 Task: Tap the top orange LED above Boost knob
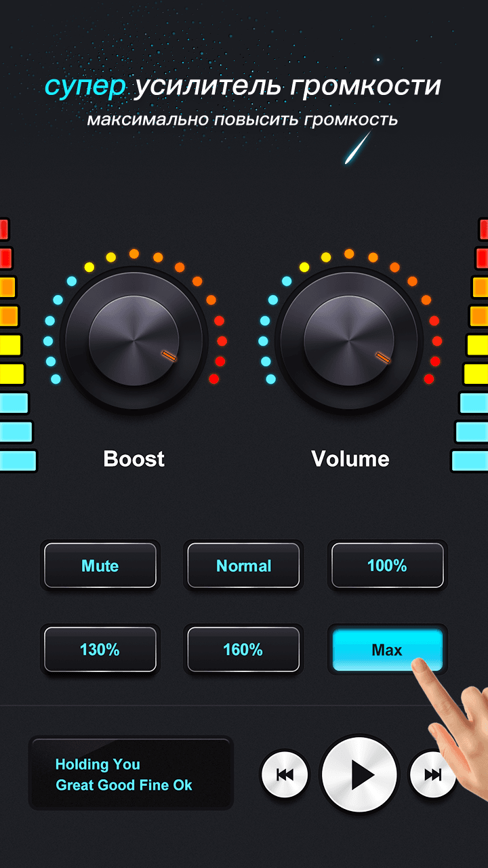point(134,254)
